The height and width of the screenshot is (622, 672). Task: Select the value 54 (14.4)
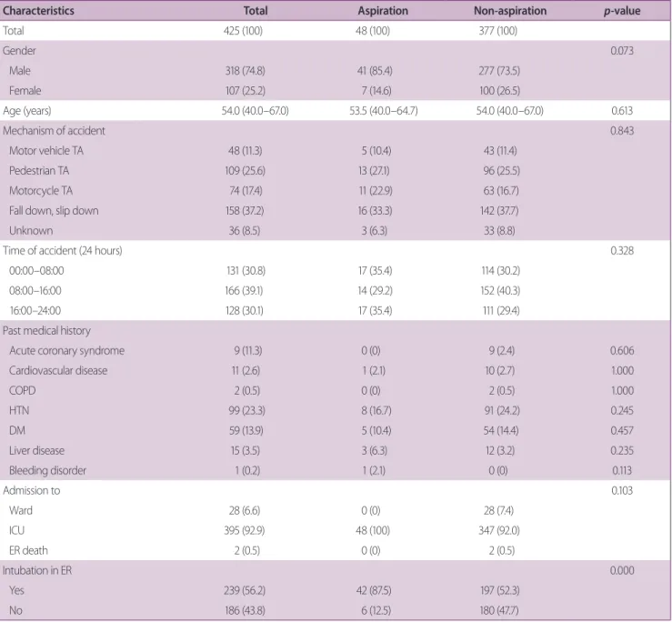point(500,431)
